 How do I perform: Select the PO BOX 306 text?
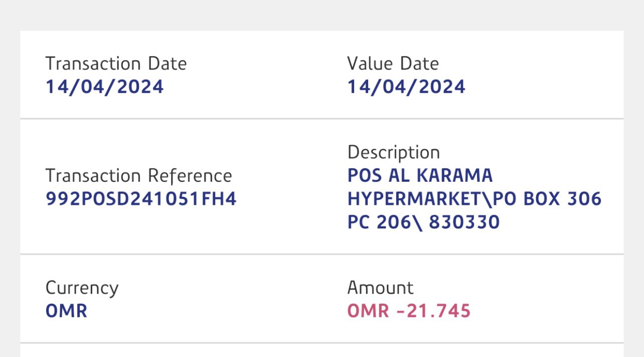point(547,199)
